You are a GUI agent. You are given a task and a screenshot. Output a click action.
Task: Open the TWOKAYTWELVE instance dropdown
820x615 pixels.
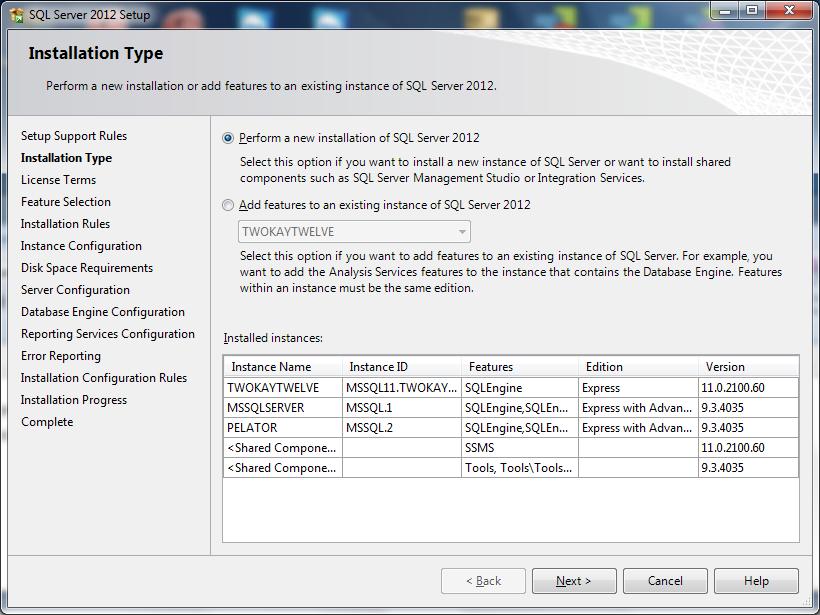coord(354,232)
